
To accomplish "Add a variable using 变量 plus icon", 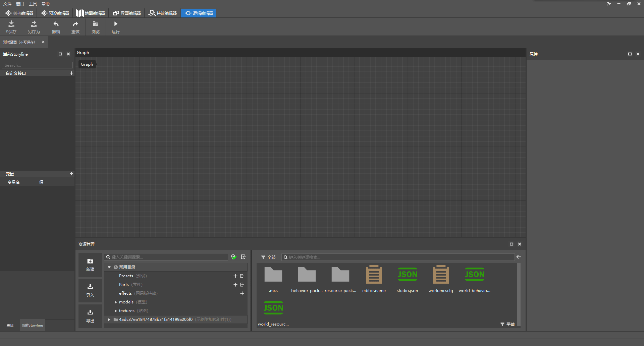I will click(x=71, y=174).
